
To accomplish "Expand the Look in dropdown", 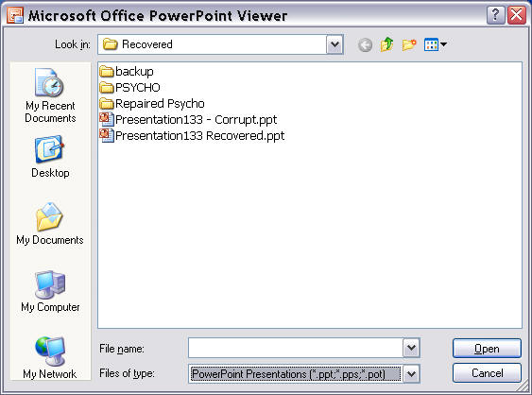I will click(x=335, y=44).
